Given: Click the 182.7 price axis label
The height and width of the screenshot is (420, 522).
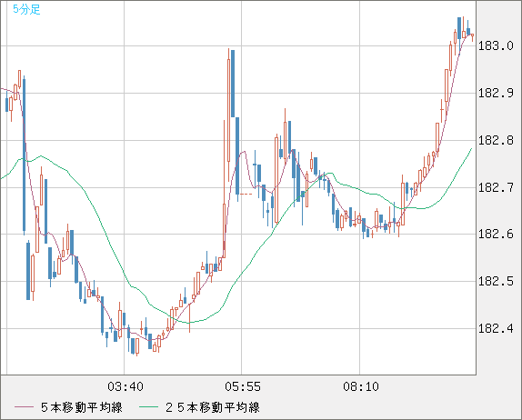Looking at the screenshot, I should point(496,187).
